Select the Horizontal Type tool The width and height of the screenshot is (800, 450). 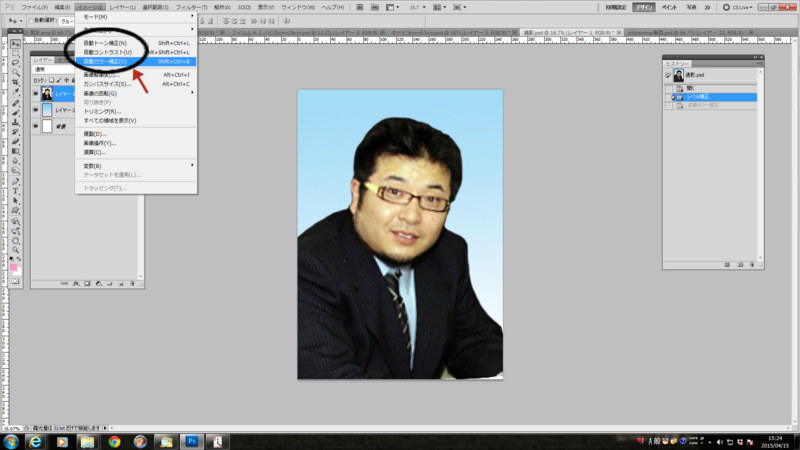[x=15, y=192]
